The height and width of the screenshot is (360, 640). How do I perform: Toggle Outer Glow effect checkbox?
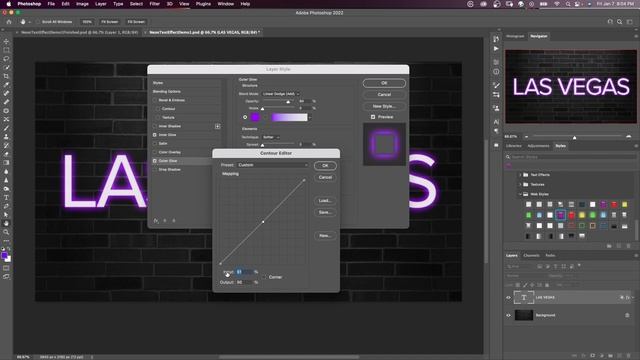(155, 161)
